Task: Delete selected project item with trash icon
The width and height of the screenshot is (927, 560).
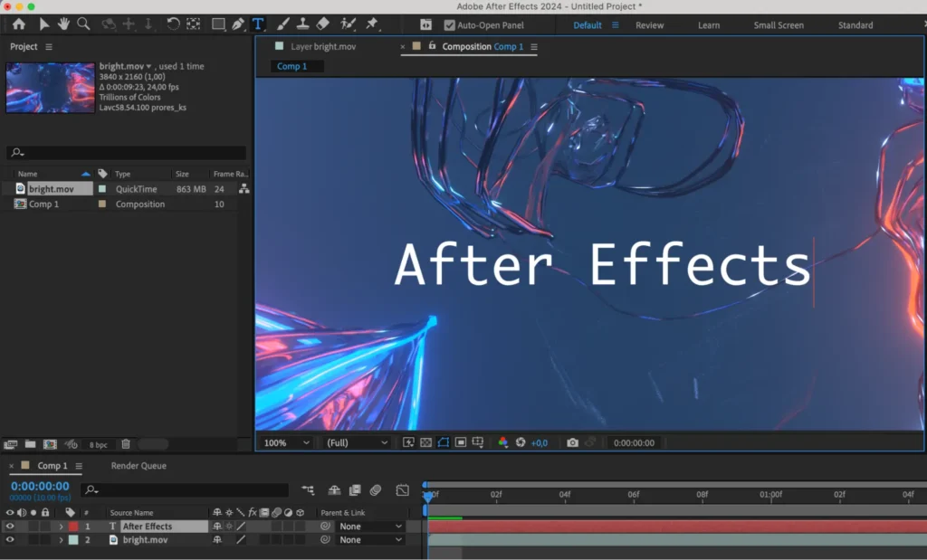Action: [x=125, y=444]
